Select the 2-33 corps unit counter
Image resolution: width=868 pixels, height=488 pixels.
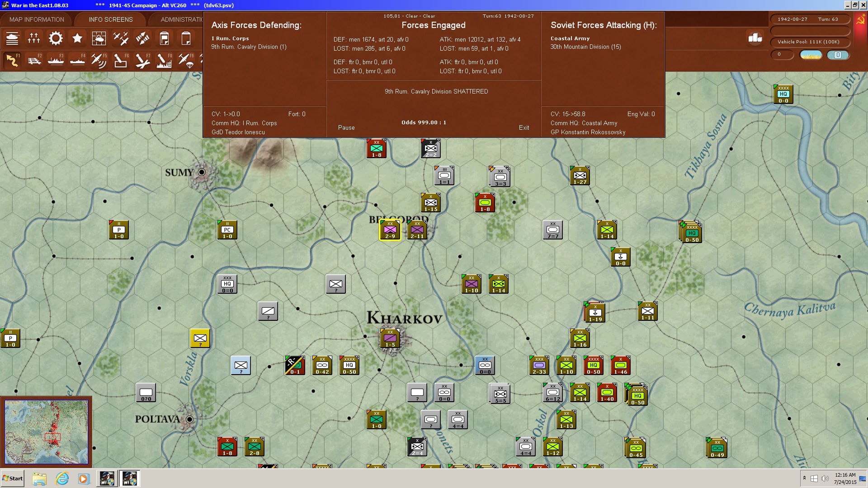click(x=539, y=366)
